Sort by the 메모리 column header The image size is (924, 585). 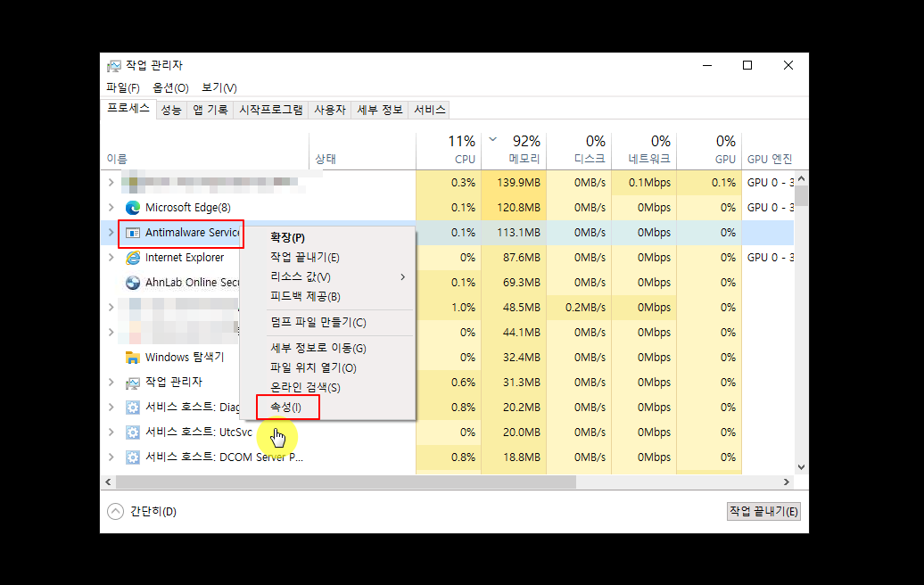coord(514,151)
